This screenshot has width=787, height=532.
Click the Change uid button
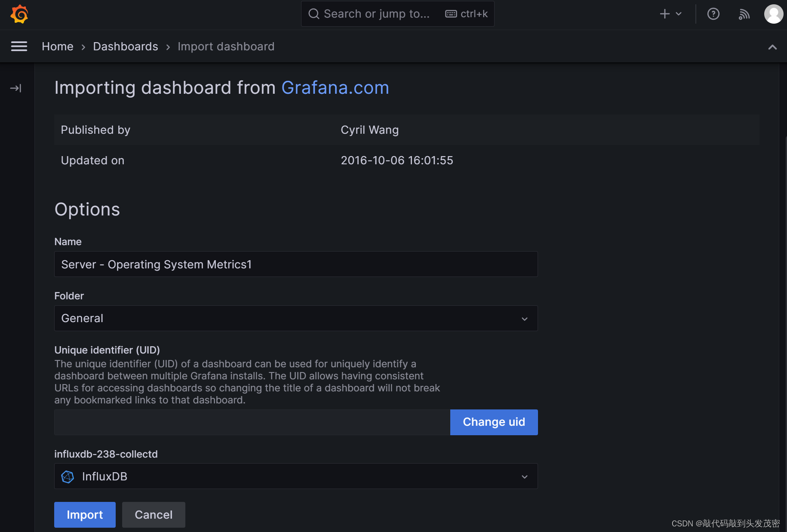494,422
